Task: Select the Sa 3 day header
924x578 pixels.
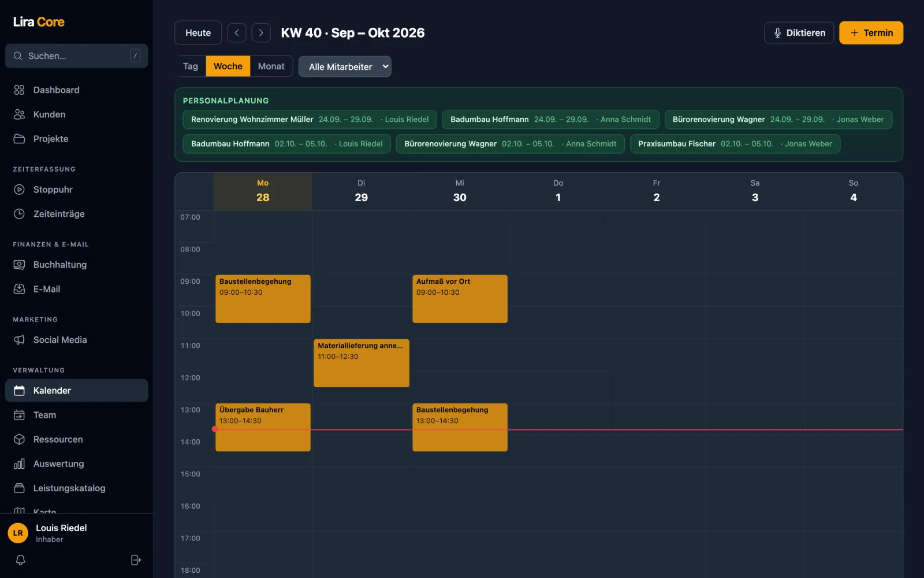Action: (755, 191)
